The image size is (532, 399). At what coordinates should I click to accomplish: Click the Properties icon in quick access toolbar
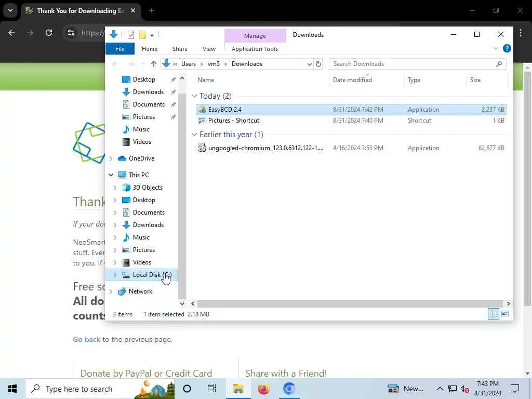point(131,35)
